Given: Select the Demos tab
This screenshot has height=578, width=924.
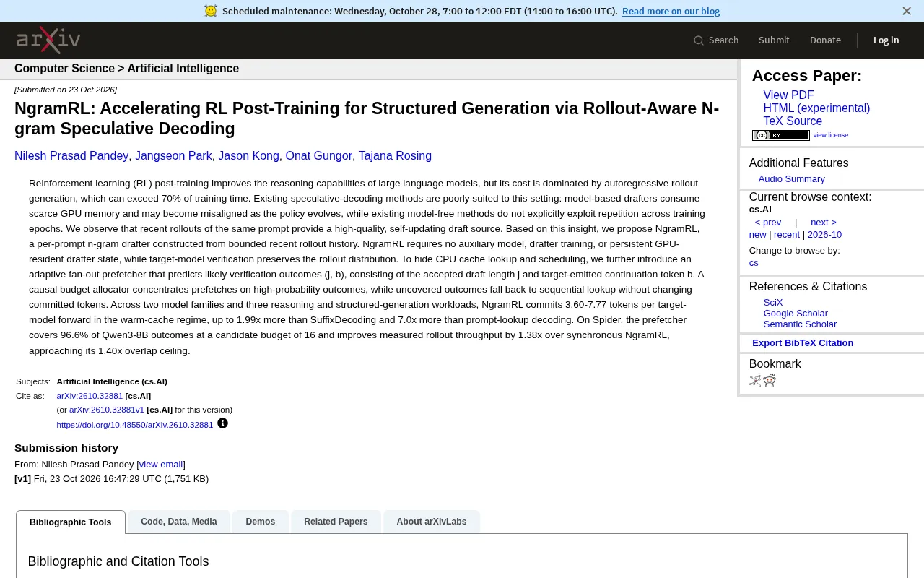Looking at the screenshot, I should click(261, 522).
